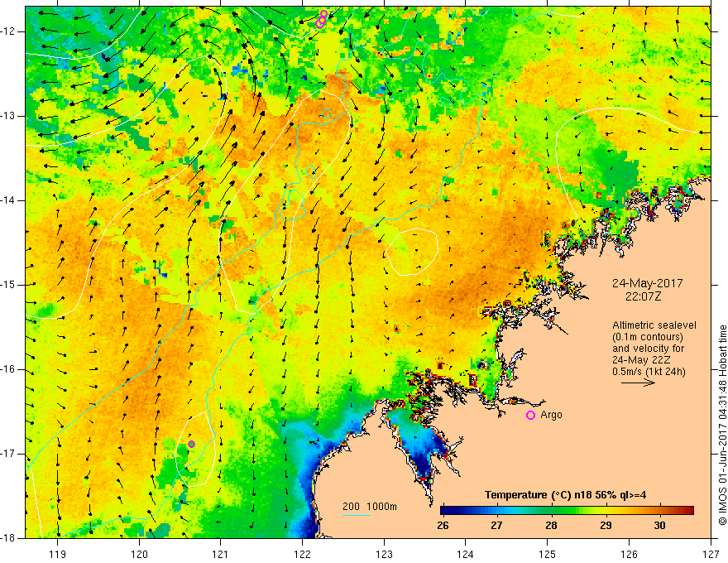Image resolution: width=728 pixels, height=563 pixels.
Task: Click the 'Altimetric sealevel' legend text
Action: pyautogui.click(x=654, y=325)
